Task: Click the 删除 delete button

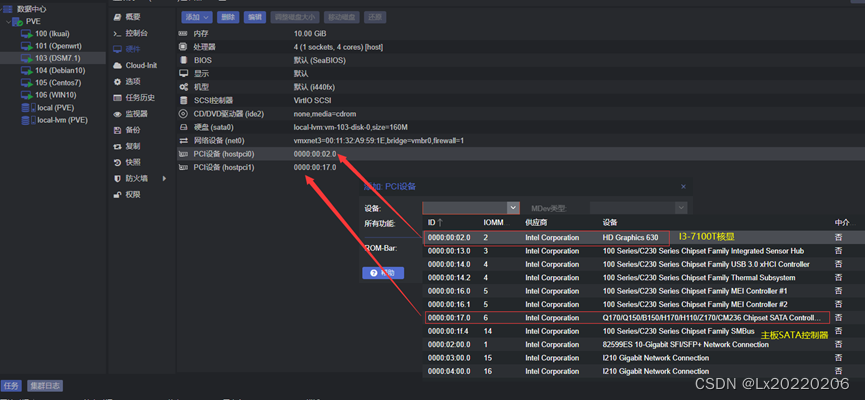Action: (x=228, y=17)
